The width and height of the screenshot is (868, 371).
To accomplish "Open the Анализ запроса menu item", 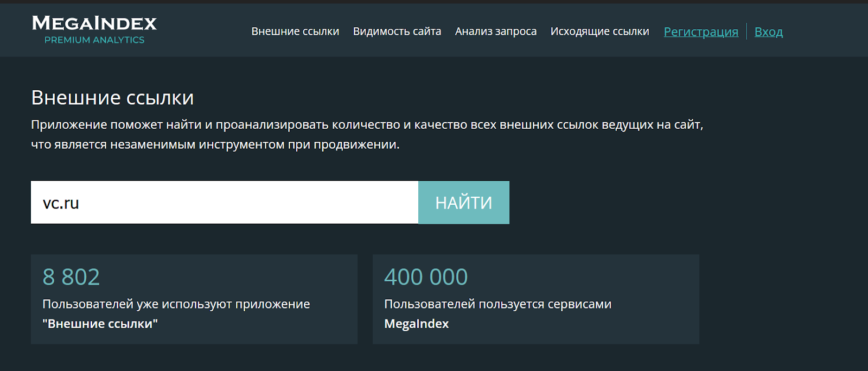I will (x=496, y=32).
